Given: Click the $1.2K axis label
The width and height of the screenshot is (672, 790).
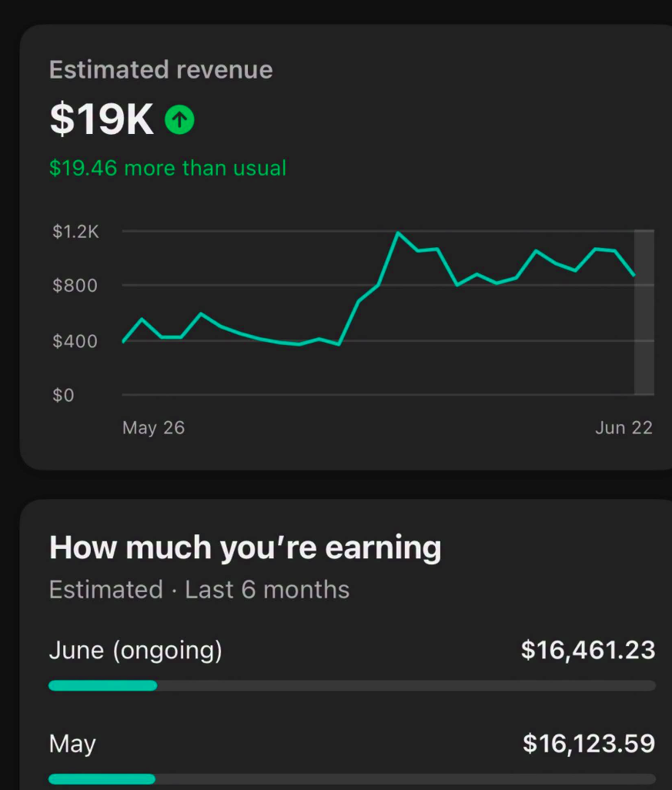Looking at the screenshot, I should [75, 232].
